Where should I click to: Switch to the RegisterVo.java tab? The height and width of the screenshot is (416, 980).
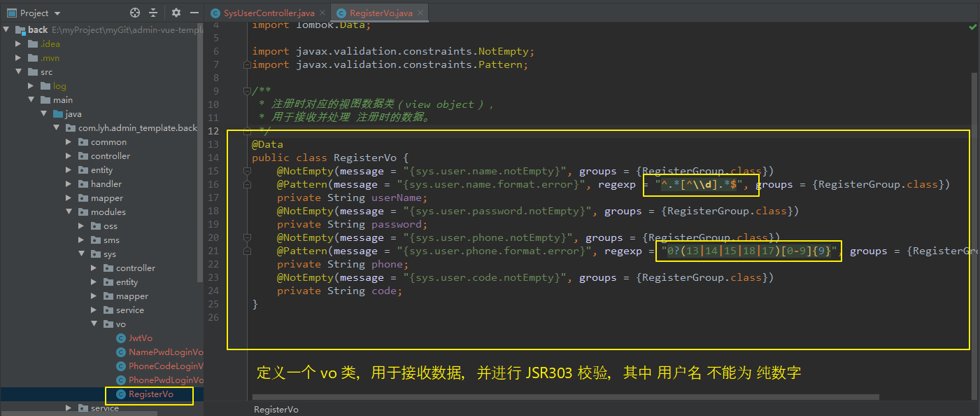[381, 13]
